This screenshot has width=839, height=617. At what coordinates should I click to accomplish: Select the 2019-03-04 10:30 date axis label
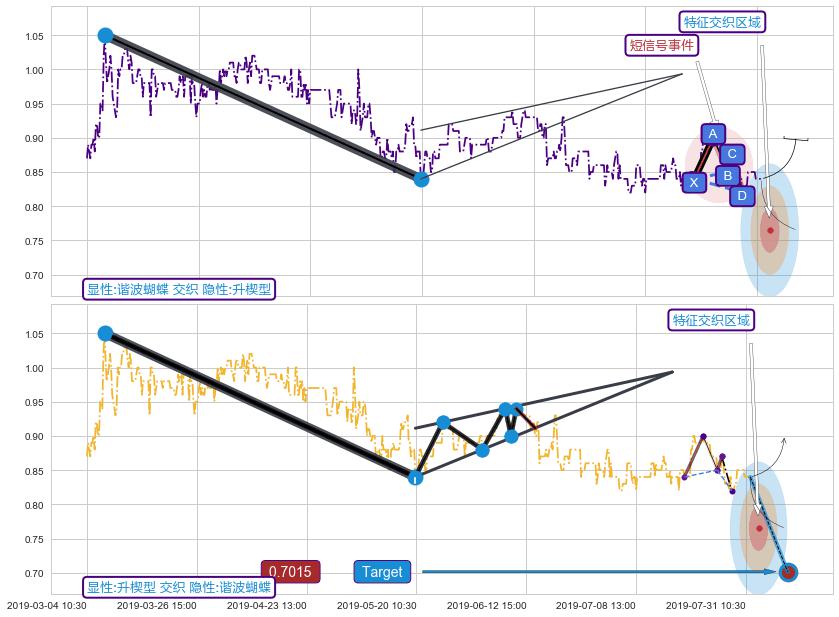[x=46, y=605]
